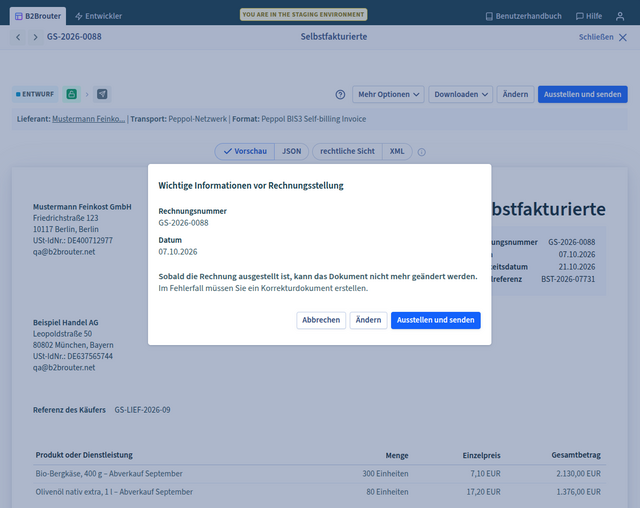The width and height of the screenshot is (640, 508).
Task: Click dialog Rechnungsnummer value GS-2026-0088
Action: 183,223
